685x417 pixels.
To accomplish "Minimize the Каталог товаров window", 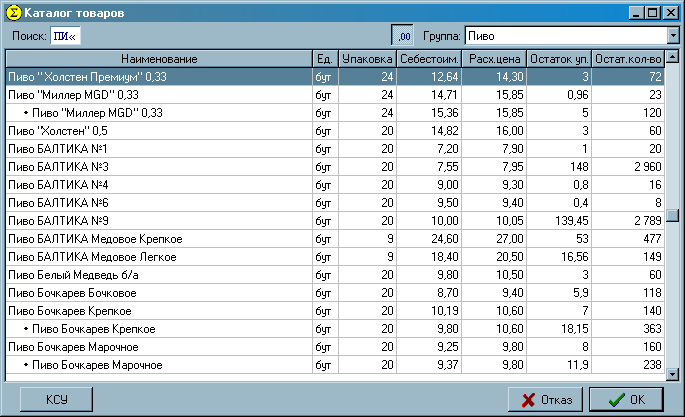I will [637, 13].
